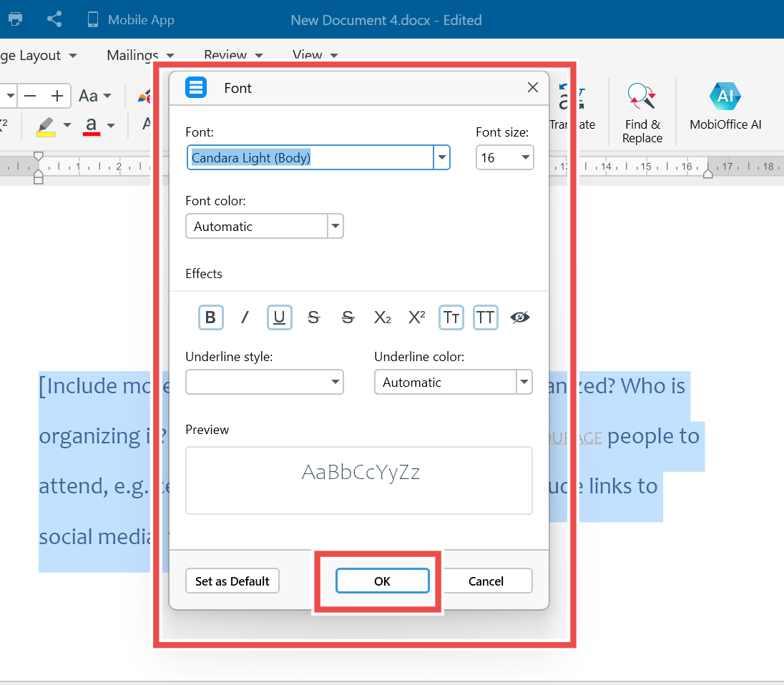Click the Translate icon in ribbon
Image resolution: width=784 pixels, height=685 pixels.
(x=572, y=107)
